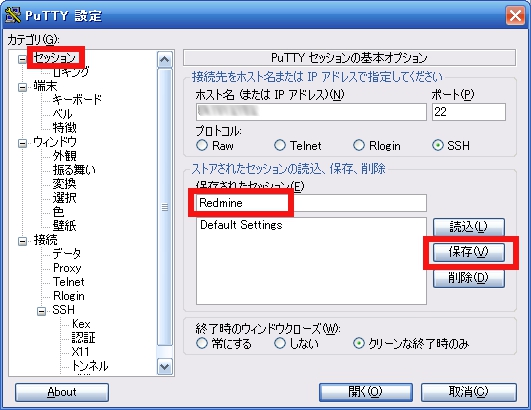
Task: Select the SSH protocol option
Action: click(x=438, y=146)
